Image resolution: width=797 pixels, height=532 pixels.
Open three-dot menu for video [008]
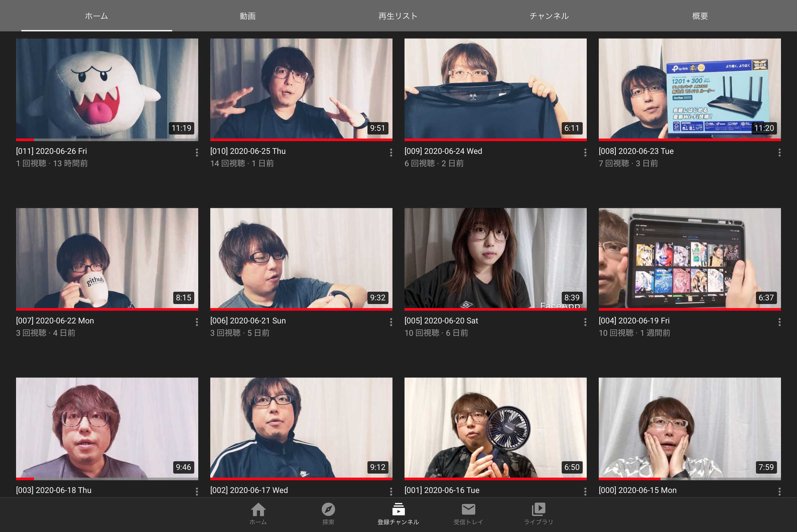(x=779, y=153)
